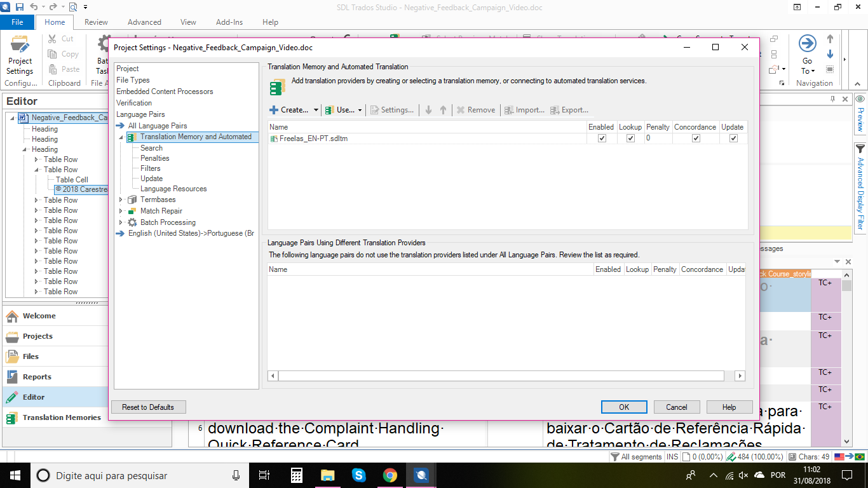Screen dimensions: 868x488
Task: Click the Export toolbar icon
Action: coord(555,110)
